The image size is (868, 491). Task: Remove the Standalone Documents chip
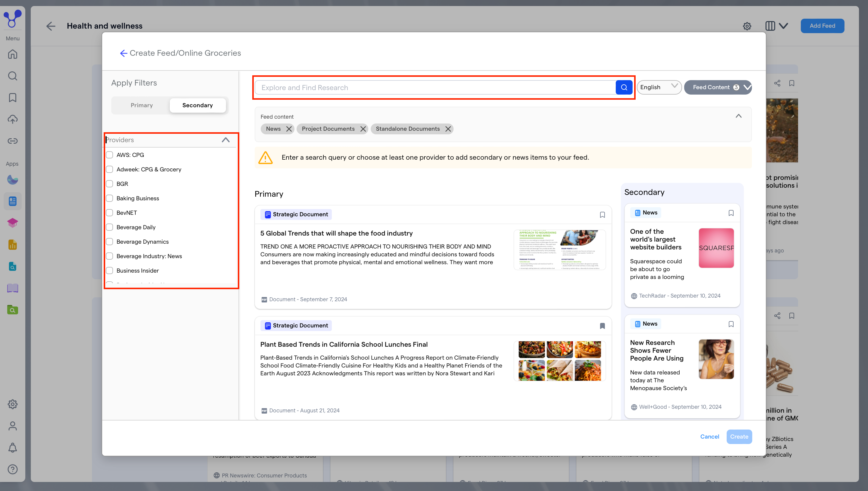tap(448, 129)
